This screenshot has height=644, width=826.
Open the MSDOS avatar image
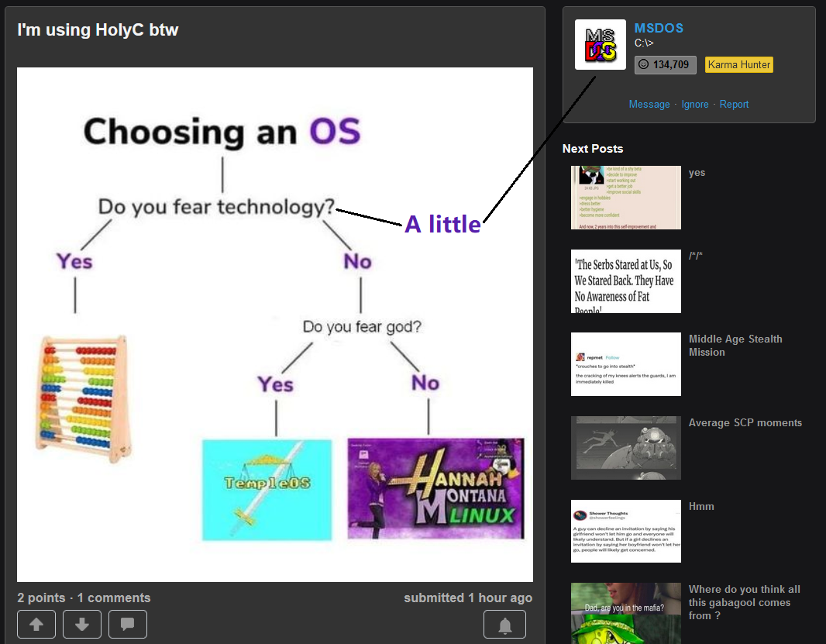point(600,45)
